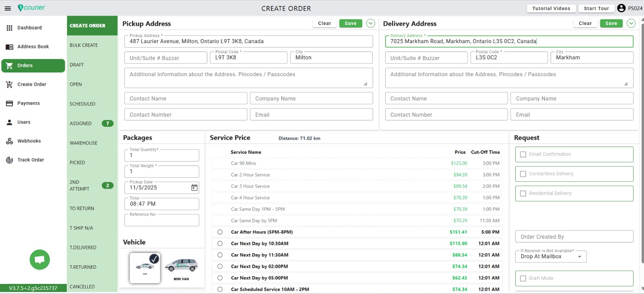Click the Payments card icon
This screenshot has width=644, height=294.
(9, 104)
